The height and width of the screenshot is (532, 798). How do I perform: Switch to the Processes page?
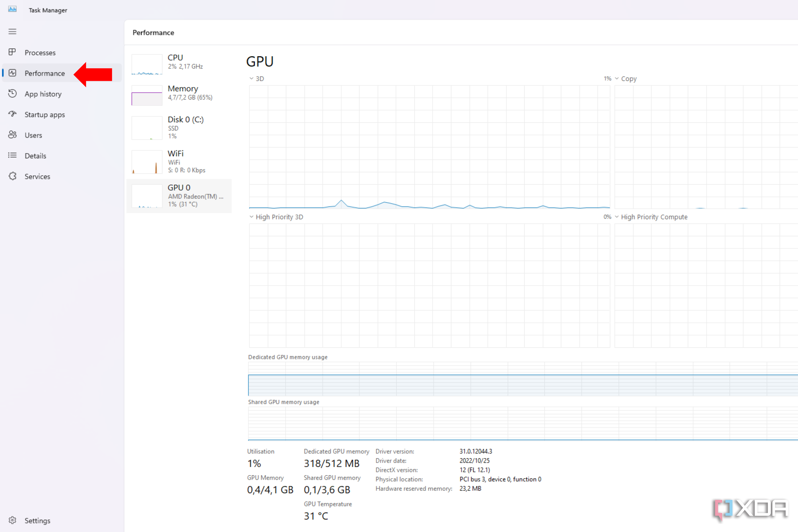[40, 52]
